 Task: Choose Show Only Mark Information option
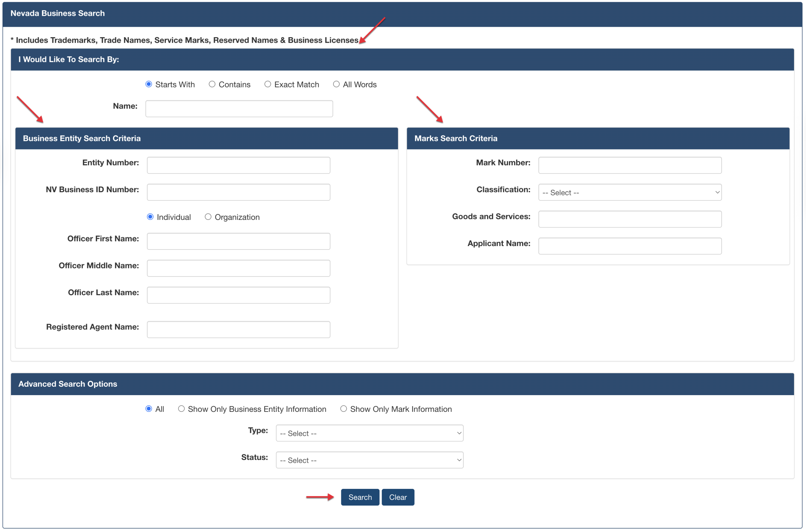click(x=343, y=409)
